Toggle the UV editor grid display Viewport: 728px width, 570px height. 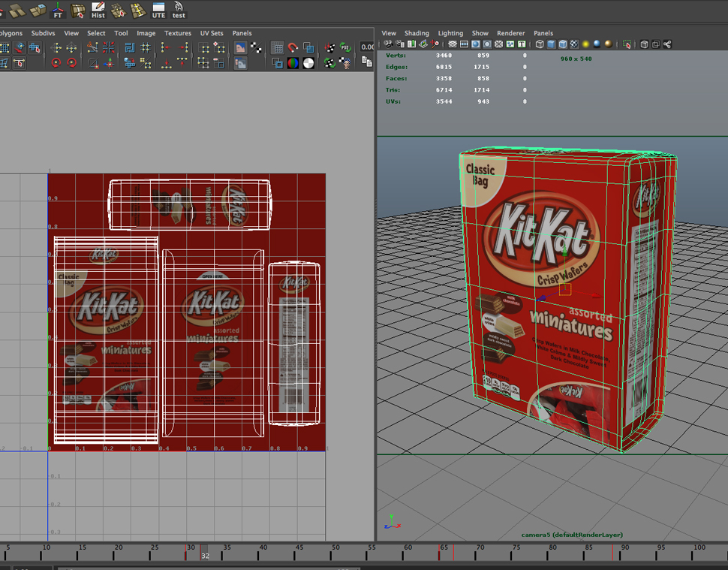coord(277,47)
